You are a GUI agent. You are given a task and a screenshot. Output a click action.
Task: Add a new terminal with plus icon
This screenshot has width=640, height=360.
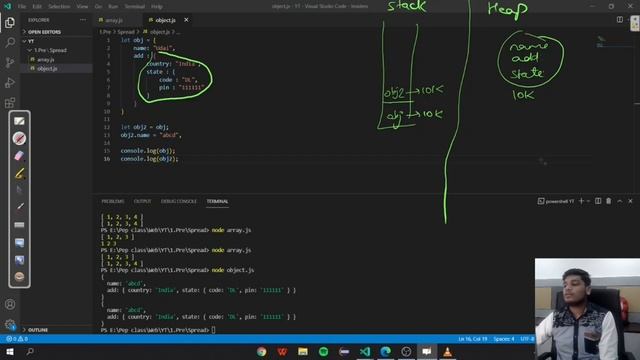[x=581, y=201]
